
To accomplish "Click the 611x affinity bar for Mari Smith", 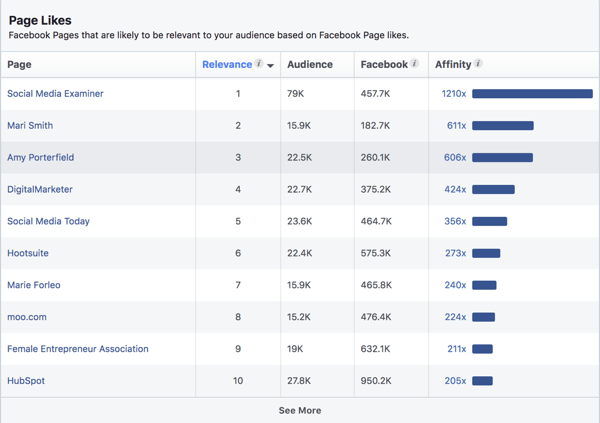I will (x=503, y=126).
